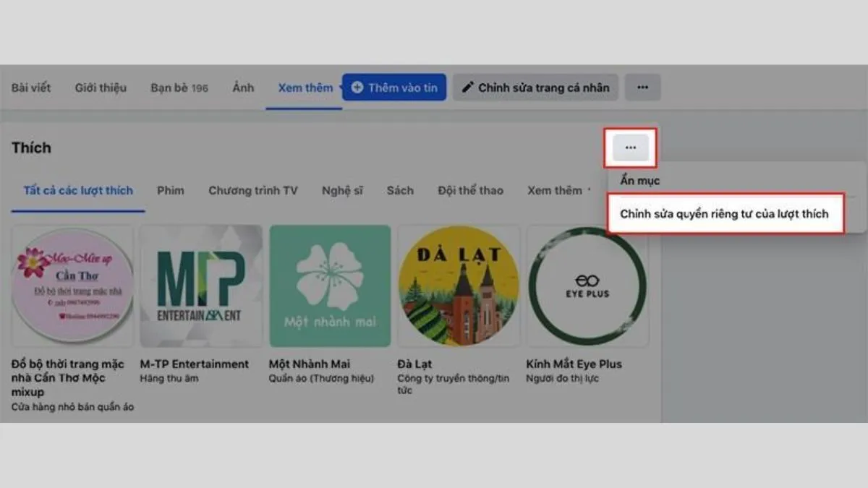Image resolution: width=868 pixels, height=488 pixels.
Task: Click the Kính Mắt Eye Plus thumbnail
Action: point(587,285)
